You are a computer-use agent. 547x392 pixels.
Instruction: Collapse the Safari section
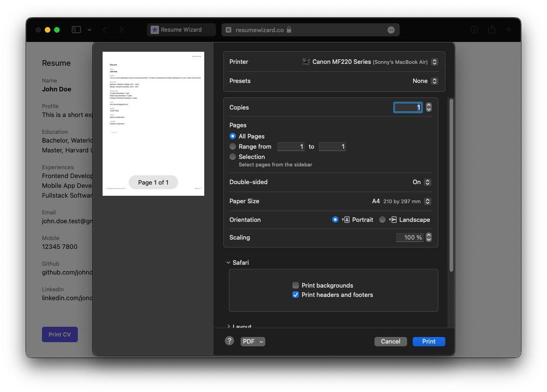click(228, 262)
